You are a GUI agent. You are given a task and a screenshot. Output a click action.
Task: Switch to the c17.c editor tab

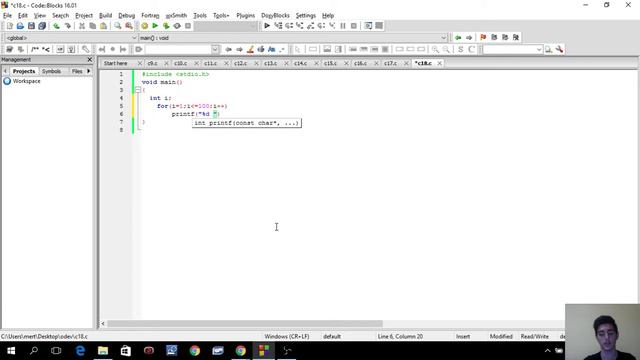coord(390,63)
